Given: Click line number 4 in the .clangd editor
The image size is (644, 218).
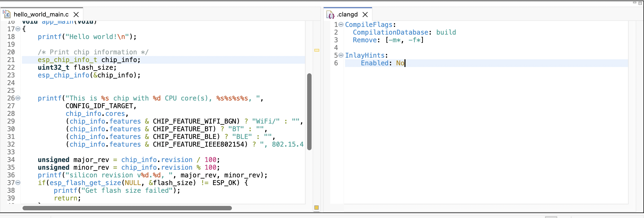Looking at the screenshot, I should 336,48.
